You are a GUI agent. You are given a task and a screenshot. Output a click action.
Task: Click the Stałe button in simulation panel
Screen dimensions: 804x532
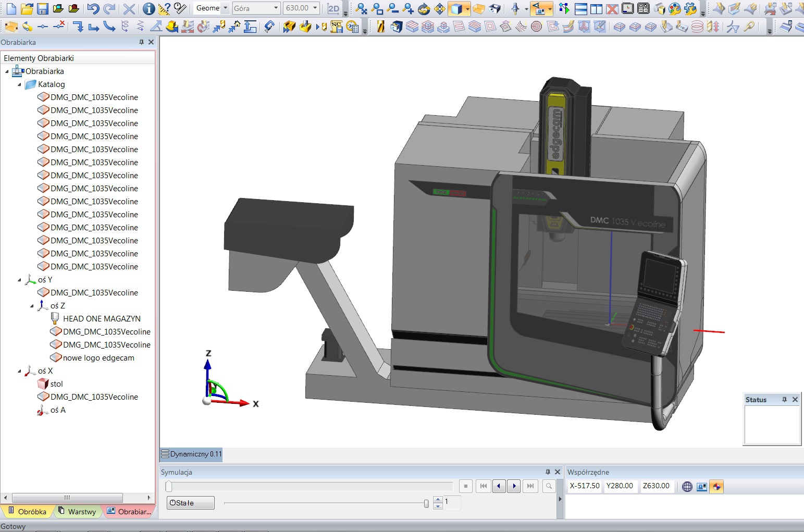190,503
